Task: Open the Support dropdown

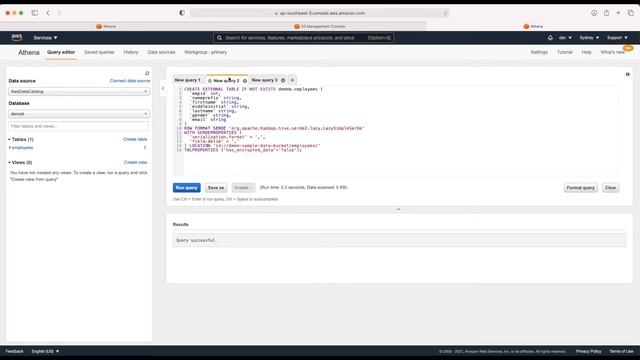Action: point(617,38)
